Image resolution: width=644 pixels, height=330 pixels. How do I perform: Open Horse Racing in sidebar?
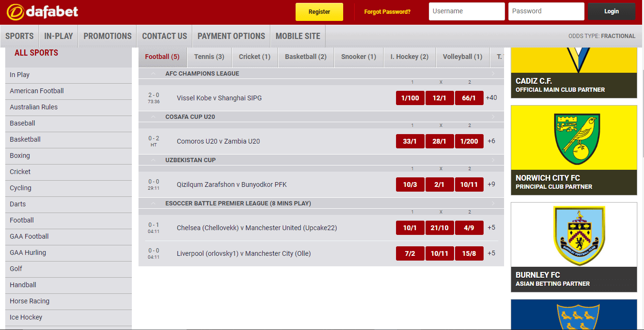pyautogui.click(x=69, y=301)
